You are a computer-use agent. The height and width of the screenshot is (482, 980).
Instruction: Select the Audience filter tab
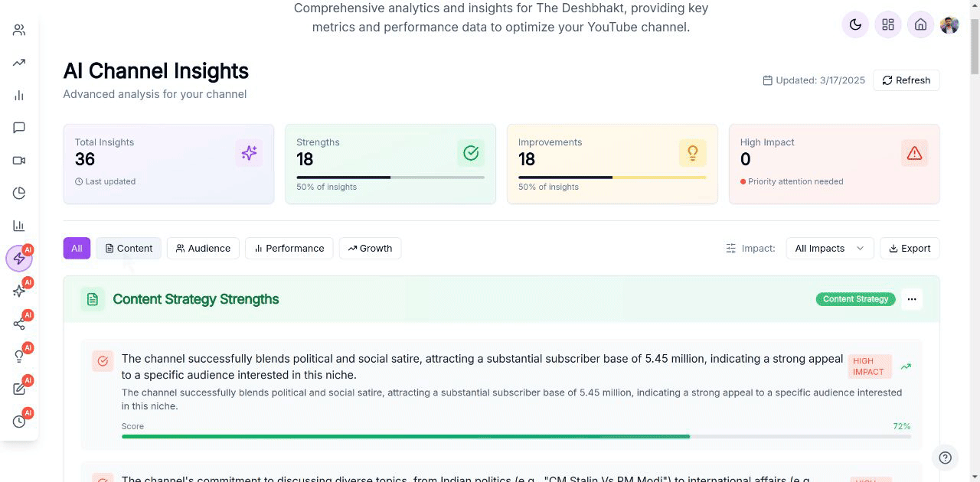203,248
